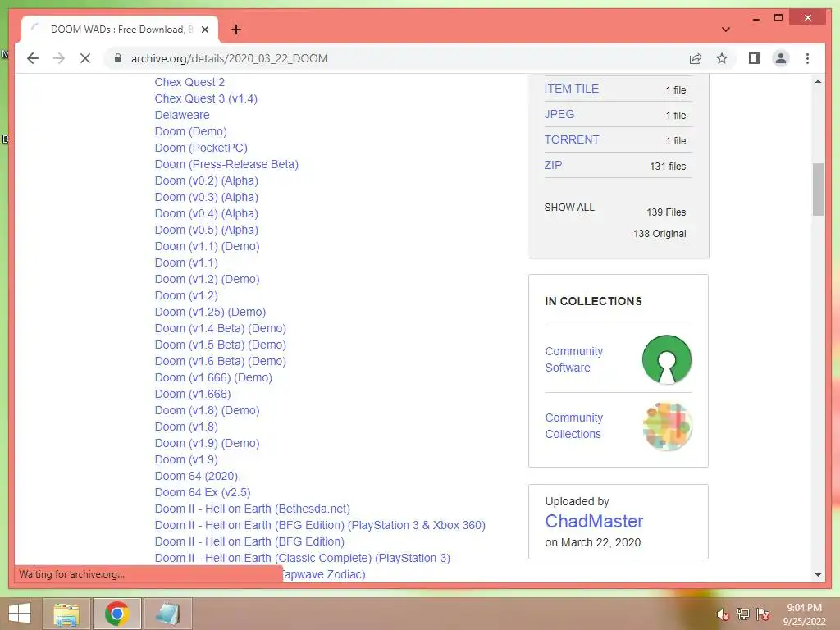Open the Notepad taskbar app
This screenshot has height=630, width=840.
pyautogui.click(x=168, y=614)
